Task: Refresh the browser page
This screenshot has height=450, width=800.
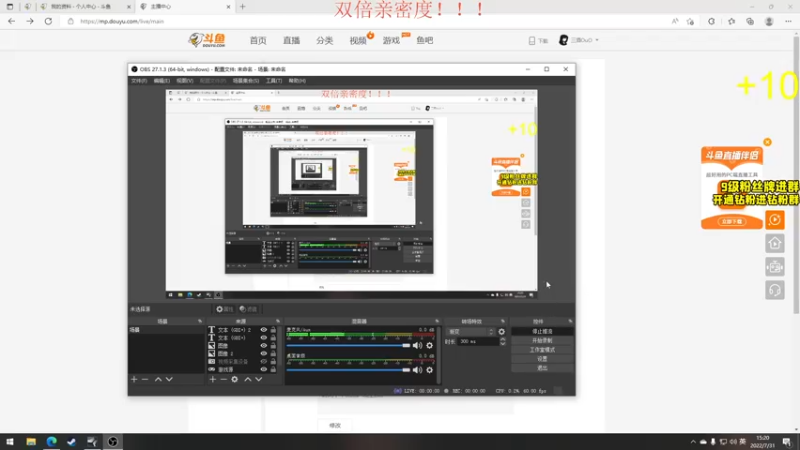Action: (48, 21)
